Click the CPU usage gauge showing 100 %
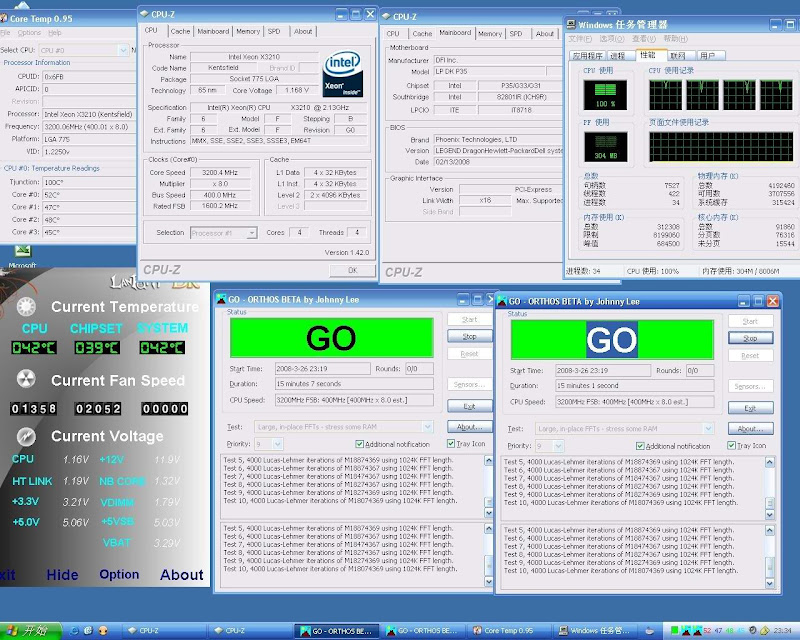This screenshot has width=800, height=640. (605, 95)
